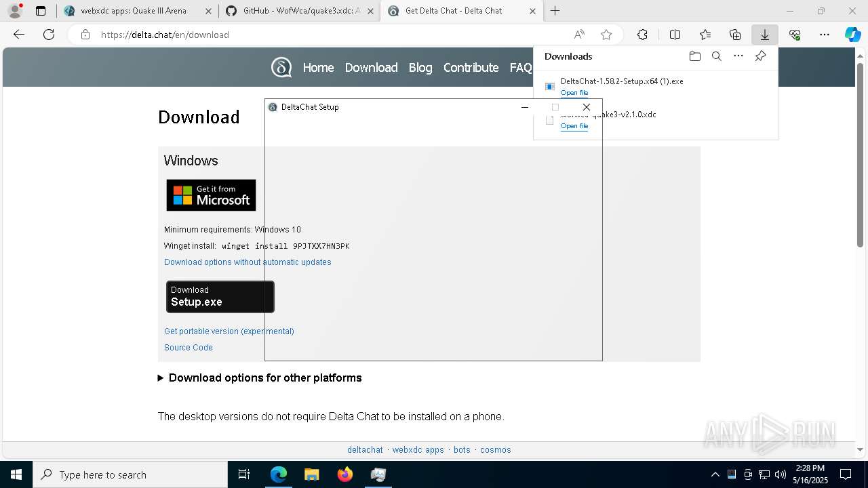Open Source Code link
Screen dimensions: 868x488
pyautogui.click(x=189, y=348)
